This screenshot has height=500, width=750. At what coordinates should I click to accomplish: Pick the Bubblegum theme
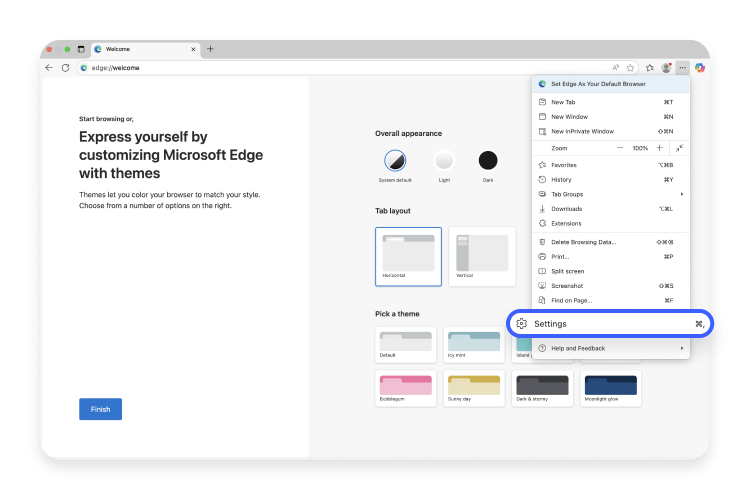[x=406, y=389]
